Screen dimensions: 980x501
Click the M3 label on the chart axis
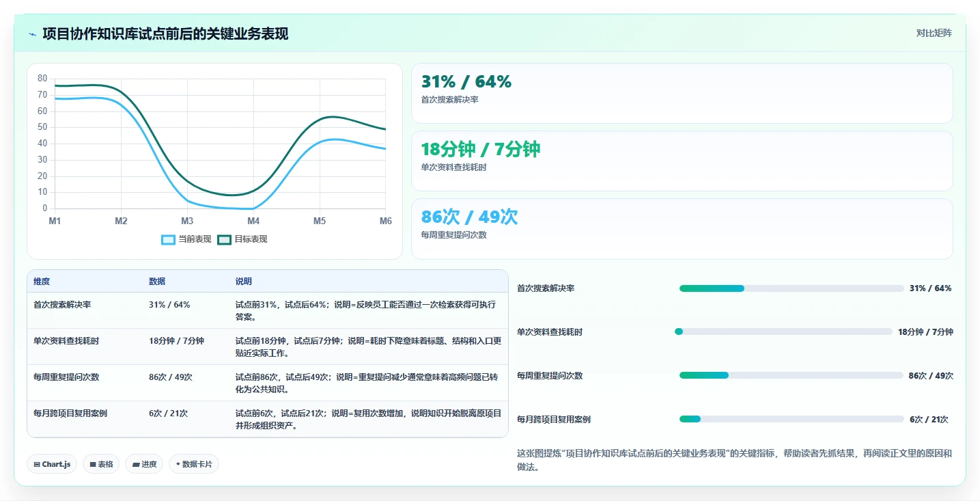(x=187, y=221)
